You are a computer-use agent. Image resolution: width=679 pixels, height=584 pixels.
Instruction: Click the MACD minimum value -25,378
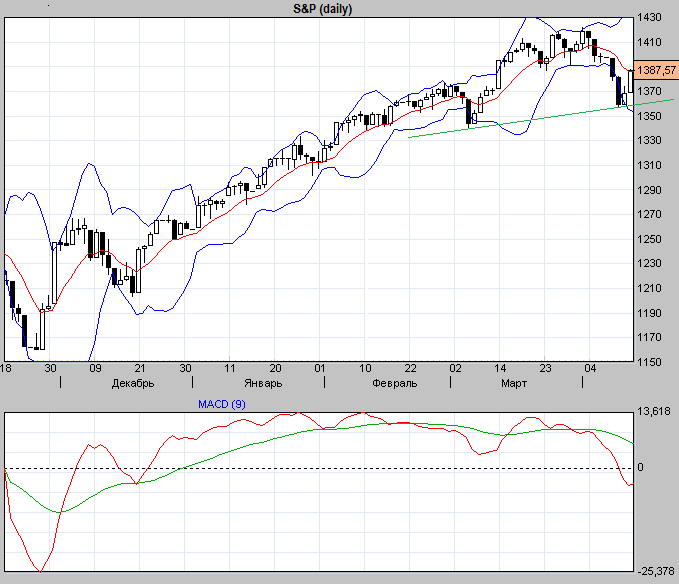click(x=656, y=571)
